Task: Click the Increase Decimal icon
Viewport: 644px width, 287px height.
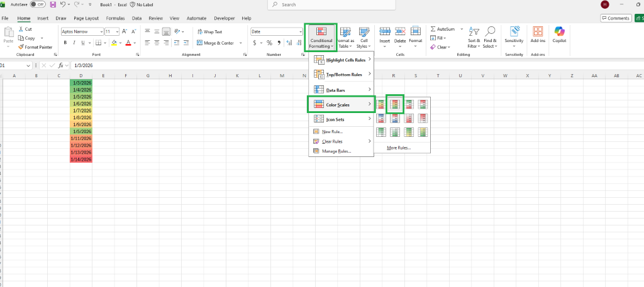Action: coord(289,43)
